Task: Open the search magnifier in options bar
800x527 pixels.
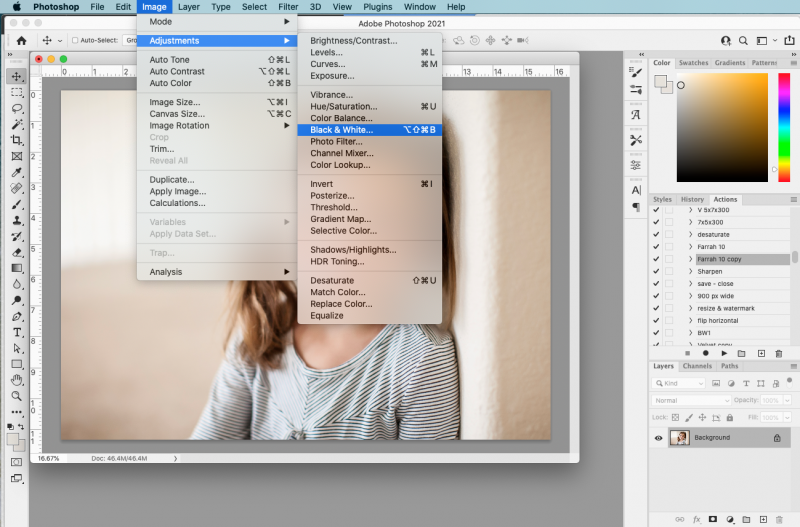Action: point(743,40)
